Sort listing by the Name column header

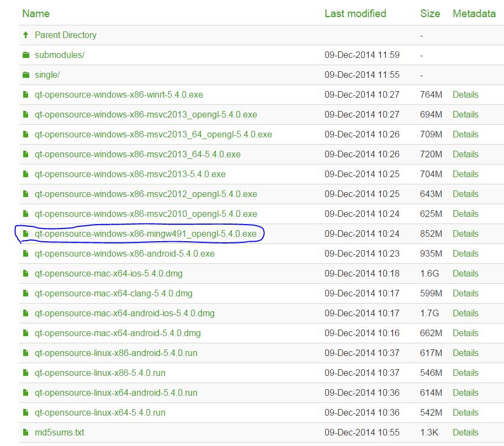36,13
